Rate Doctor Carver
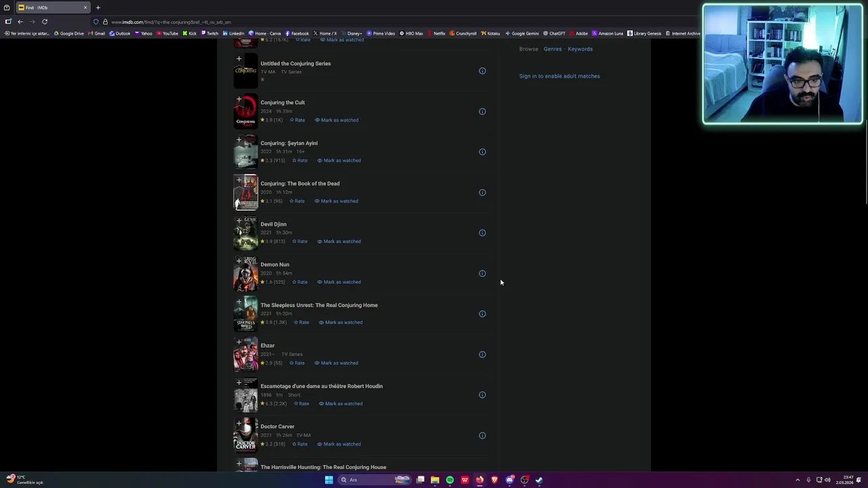This screenshot has width=868, height=488. pos(300,444)
